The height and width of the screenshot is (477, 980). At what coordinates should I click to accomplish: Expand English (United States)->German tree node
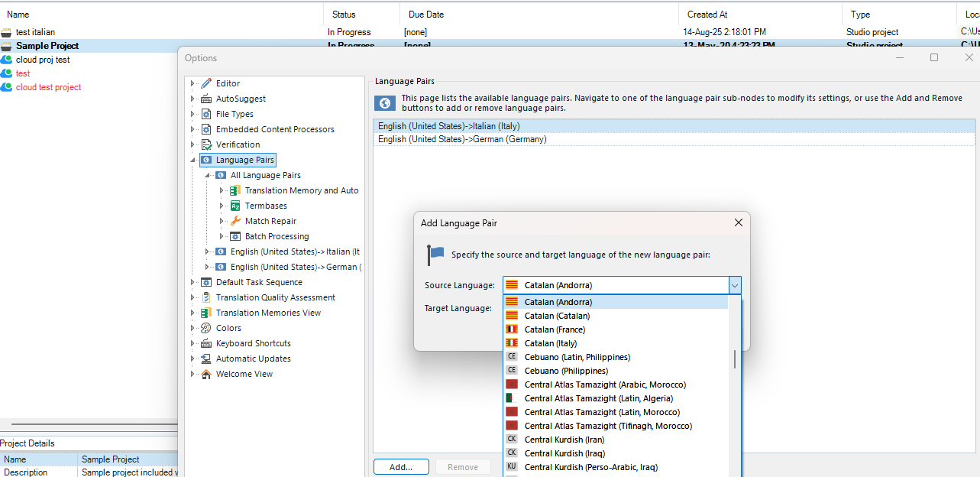(205, 266)
